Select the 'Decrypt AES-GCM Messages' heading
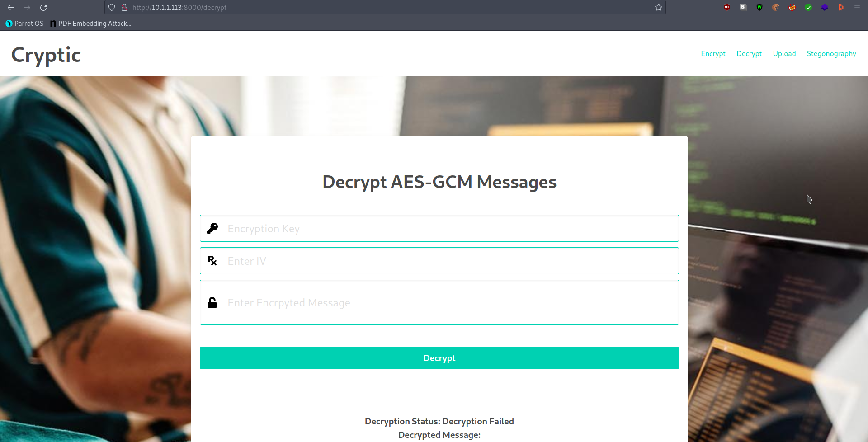The height and width of the screenshot is (442, 868). click(439, 182)
